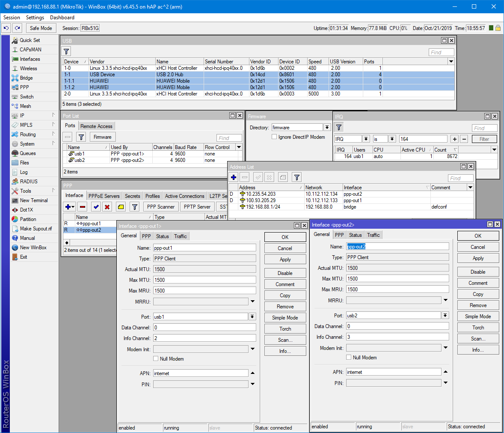The height and width of the screenshot is (433, 504).
Task: Click the APN field in ppp-out1 window
Action: point(201,373)
